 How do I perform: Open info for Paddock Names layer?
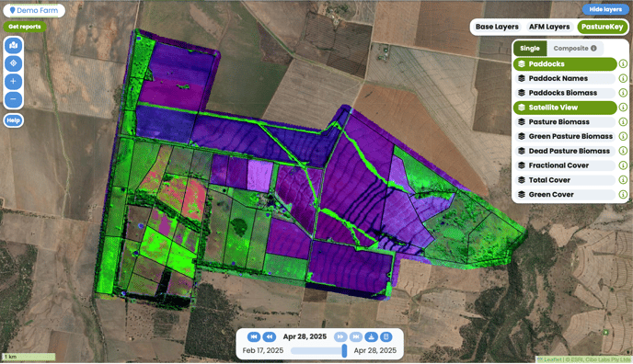[x=623, y=79]
